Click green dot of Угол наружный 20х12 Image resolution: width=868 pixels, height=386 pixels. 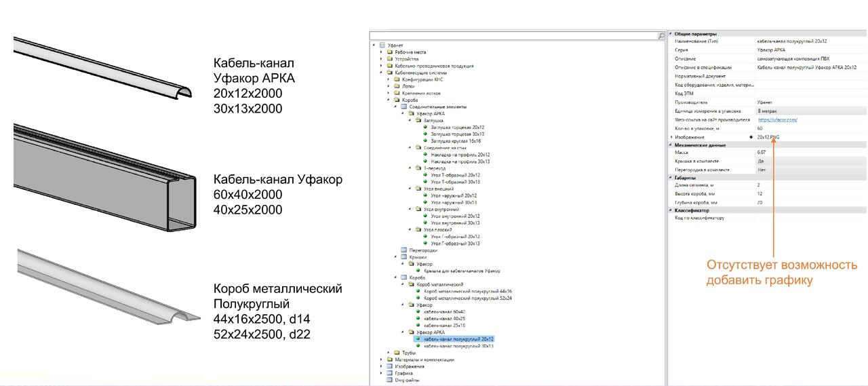point(425,195)
